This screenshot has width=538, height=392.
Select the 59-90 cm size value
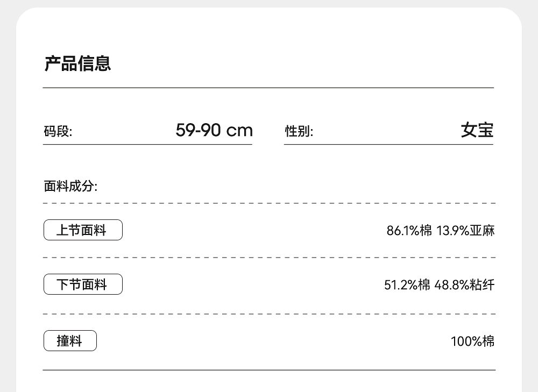[x=214, y=130]
